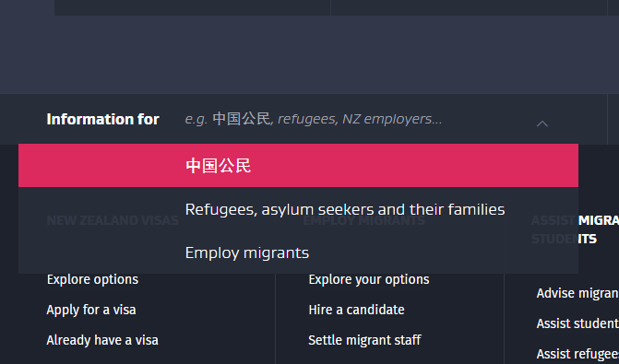Image resolution: width=619 pixels, height=364 pixels.
Task: Click the Employ Migrants section heading
Action: [363, 220]
